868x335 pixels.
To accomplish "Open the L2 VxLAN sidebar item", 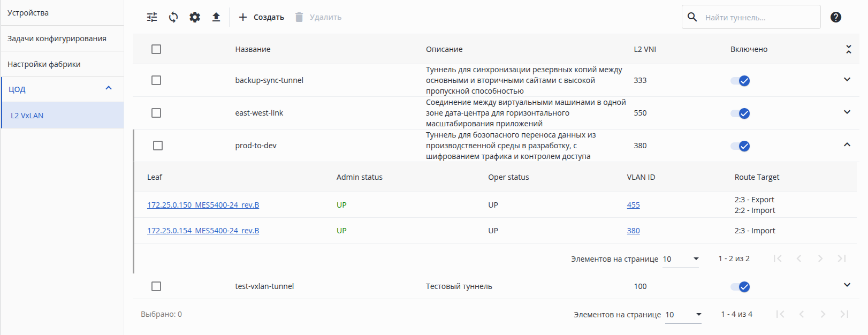I will pyautogui.click(x=27, y=116).
